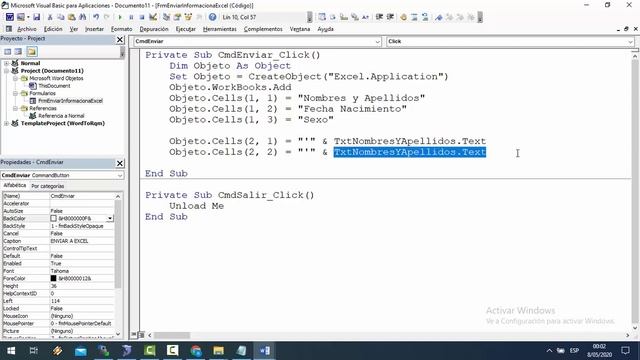Image resolution: width=640 pixels, height=360 pixels.
Task: Click the Copy icon in the toolbar
Action: tap(61, 17)
